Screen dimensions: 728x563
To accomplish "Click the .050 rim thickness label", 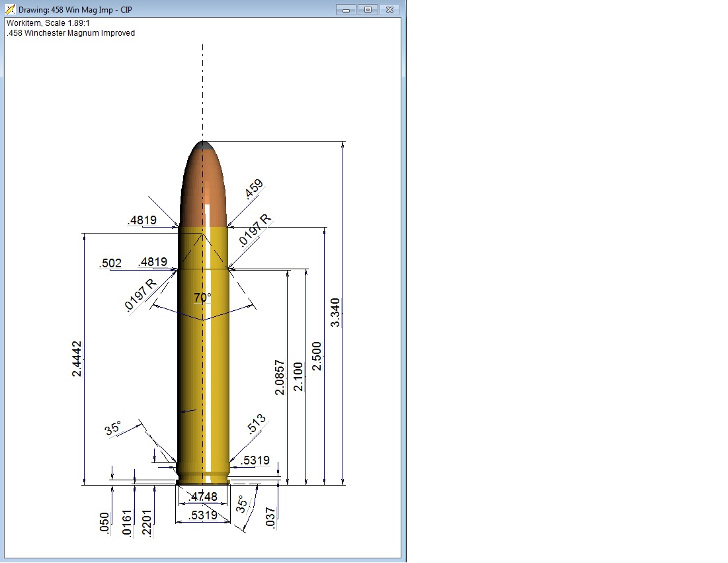I will (104, 523).
